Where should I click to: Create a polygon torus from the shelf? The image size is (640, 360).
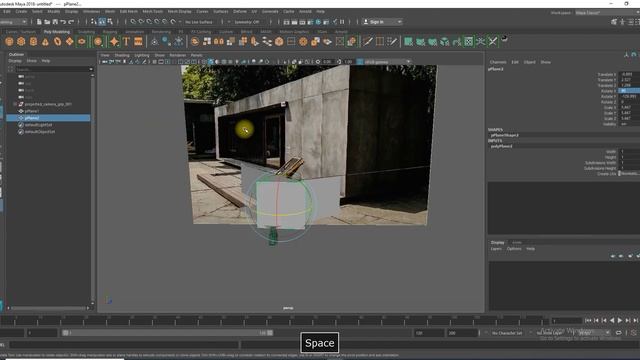click(58, 41)
